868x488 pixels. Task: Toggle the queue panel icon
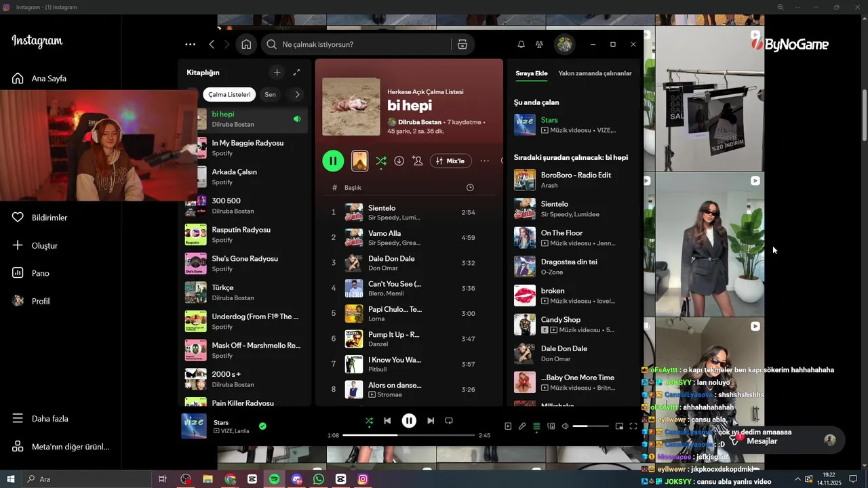(536, 426)
